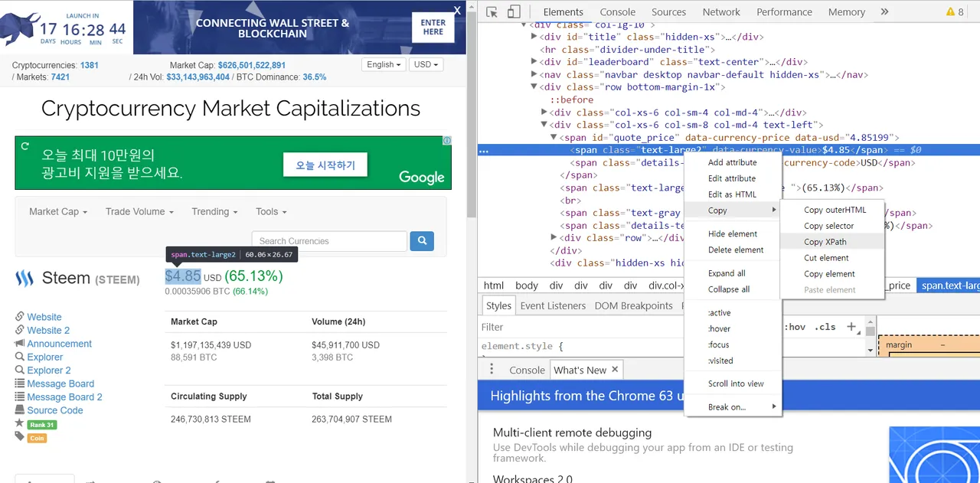Choose Copy XPath from submenu
This screenshot has height=483, width=980.
tap(832, 242)
